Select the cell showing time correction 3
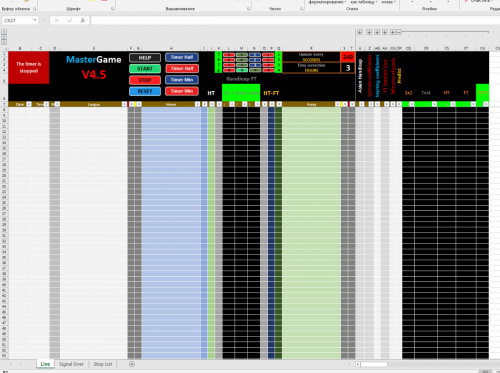Image resolution: width=500 pixels, height=373 pixels. [x=348, y=68]
